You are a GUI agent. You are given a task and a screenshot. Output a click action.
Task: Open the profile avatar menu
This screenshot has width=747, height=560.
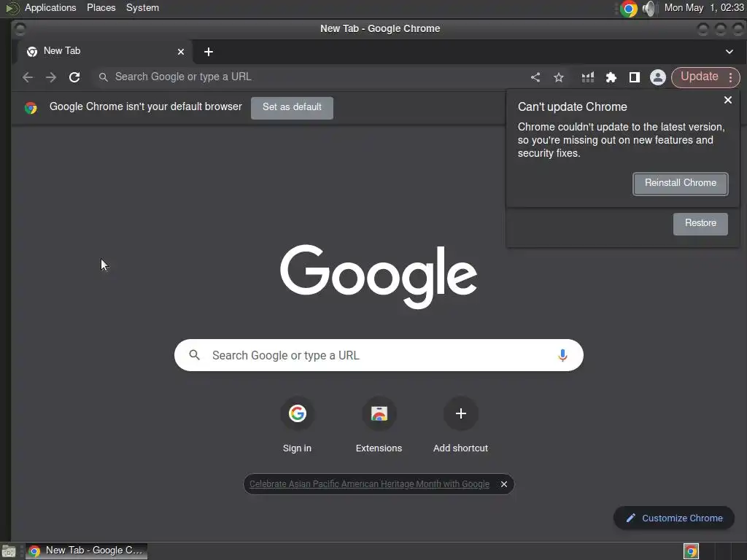[658, 77]
